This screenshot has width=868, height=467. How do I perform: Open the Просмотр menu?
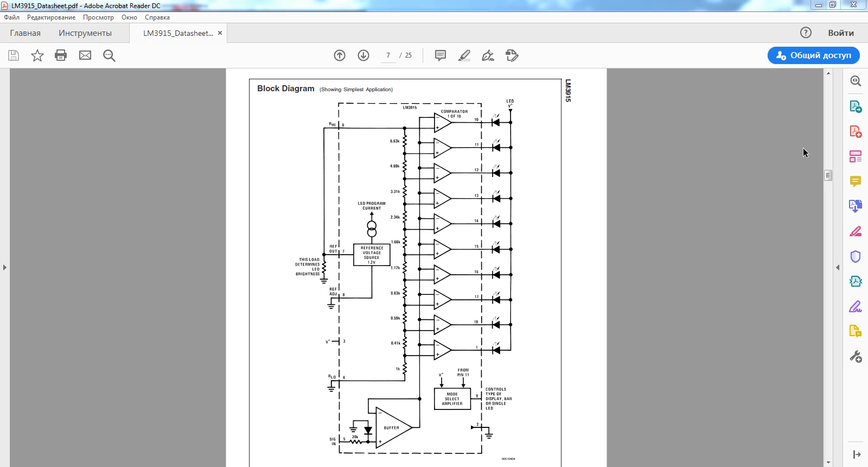(x=98, y=17)
